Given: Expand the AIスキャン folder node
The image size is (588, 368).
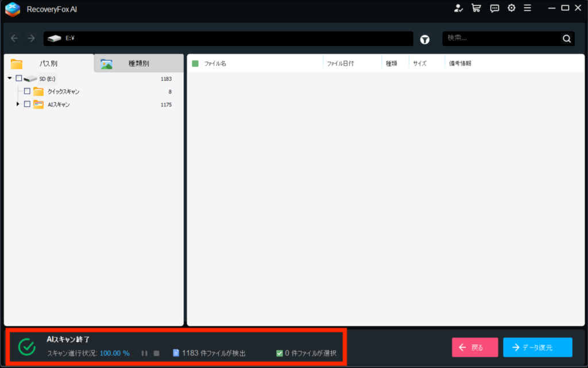Looking at the screenshot, I should 18,104.
